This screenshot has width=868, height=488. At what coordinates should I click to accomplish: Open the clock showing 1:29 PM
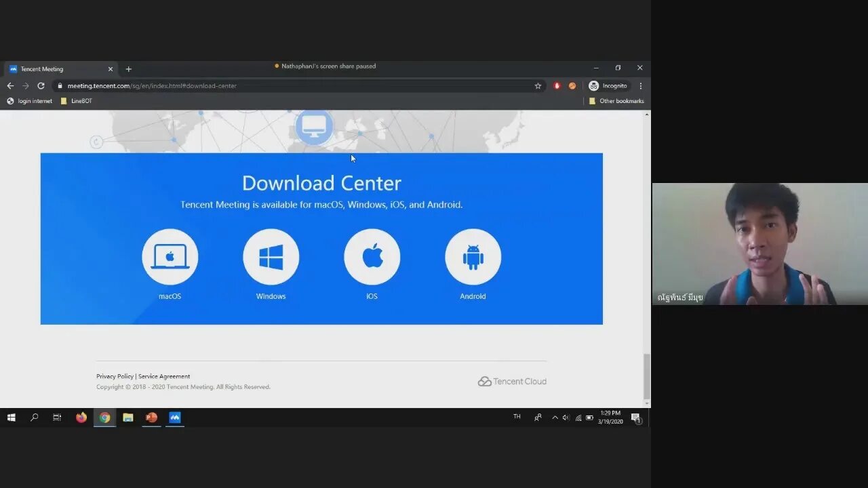click(610, 418)
